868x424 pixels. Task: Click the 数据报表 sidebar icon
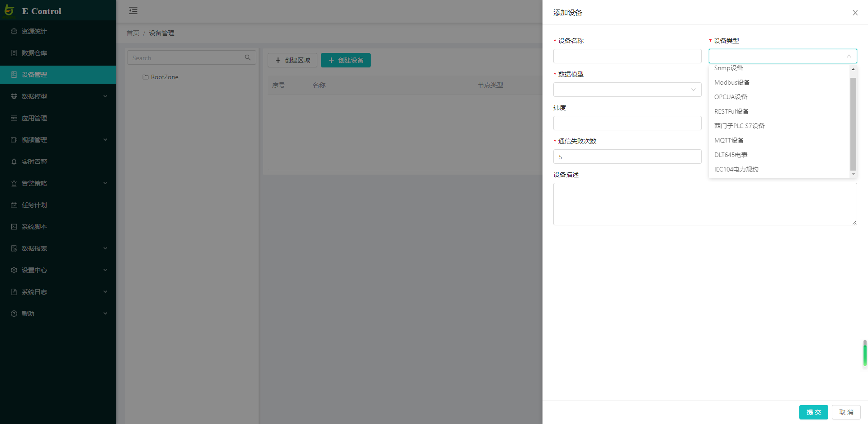point(14,248)
